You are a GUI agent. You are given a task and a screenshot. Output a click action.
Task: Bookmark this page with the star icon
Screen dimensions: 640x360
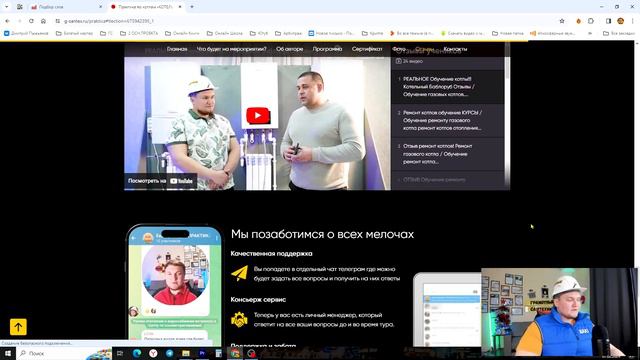tap(562, 21)
